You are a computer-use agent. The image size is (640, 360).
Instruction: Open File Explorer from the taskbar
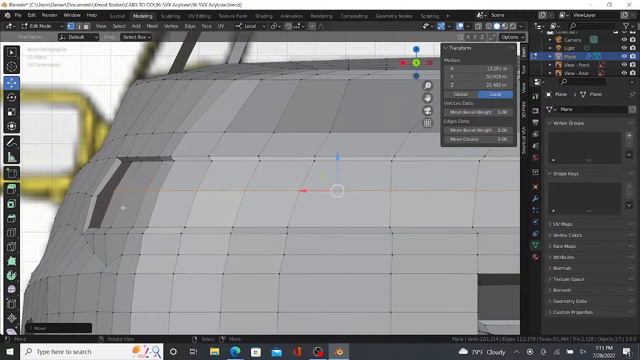[214, 351]
